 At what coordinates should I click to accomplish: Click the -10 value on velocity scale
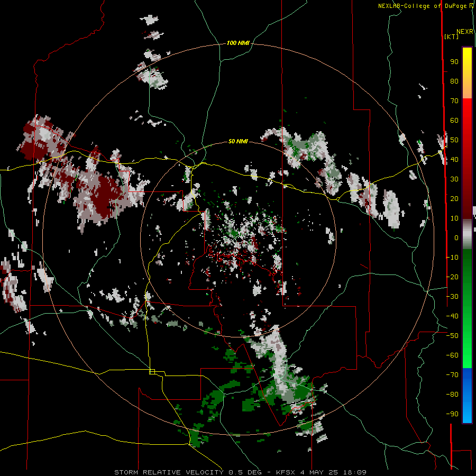coord(452,258)
